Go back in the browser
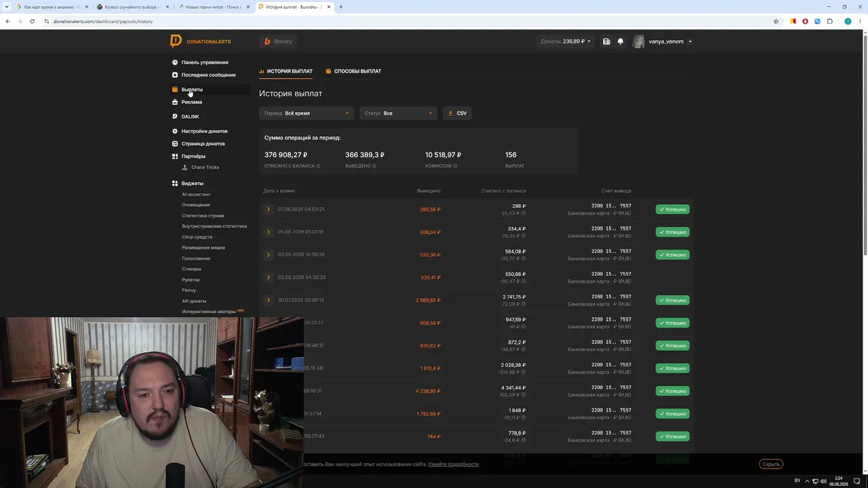 point(7,22)
